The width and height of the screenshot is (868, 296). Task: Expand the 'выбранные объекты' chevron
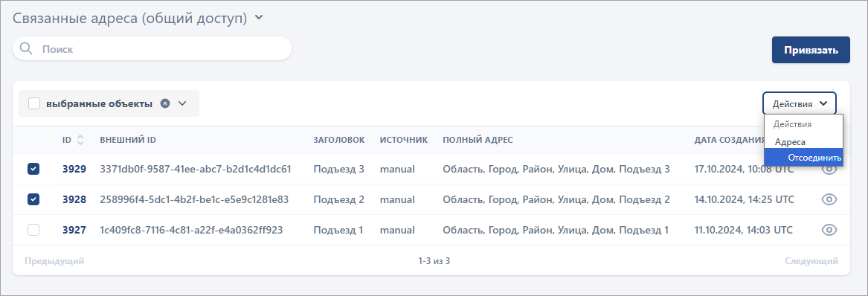(x=183, y=103)
